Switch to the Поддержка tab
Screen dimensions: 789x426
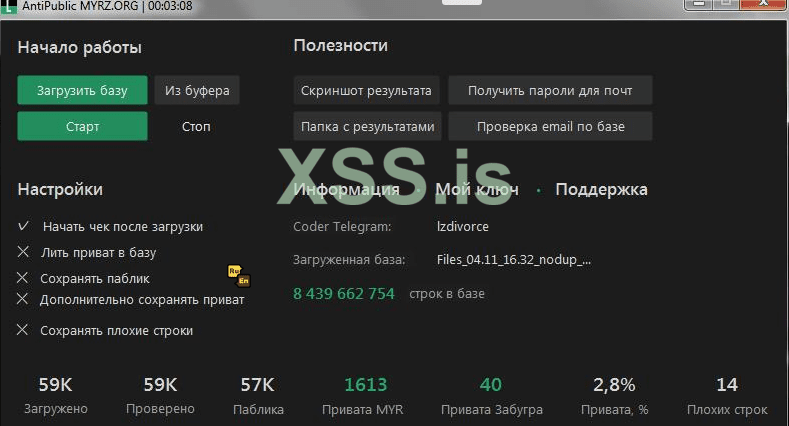[x=601, y=190]
